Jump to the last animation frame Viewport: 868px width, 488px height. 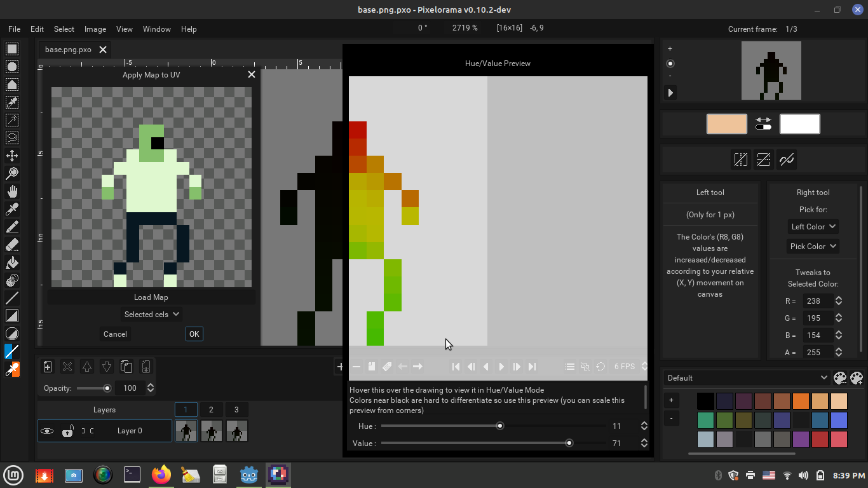[x=532, y=367]
